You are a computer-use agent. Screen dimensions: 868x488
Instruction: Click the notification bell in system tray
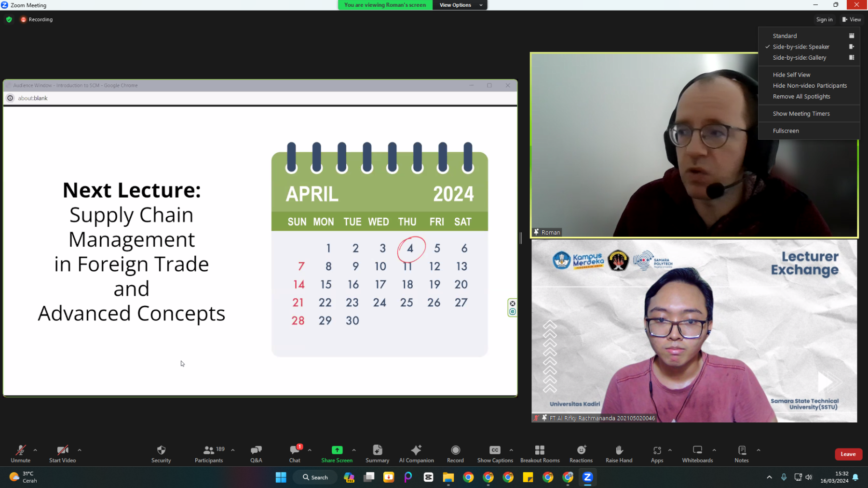coord(855,477)
